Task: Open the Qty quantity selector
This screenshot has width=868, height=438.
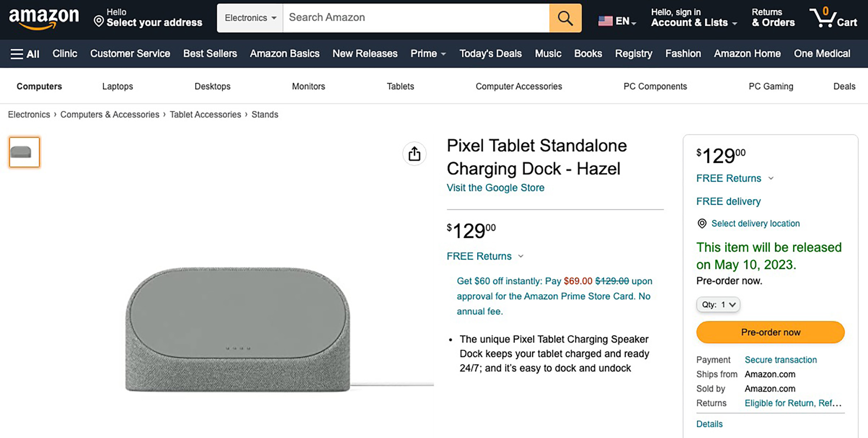Action: coord(717,304)
